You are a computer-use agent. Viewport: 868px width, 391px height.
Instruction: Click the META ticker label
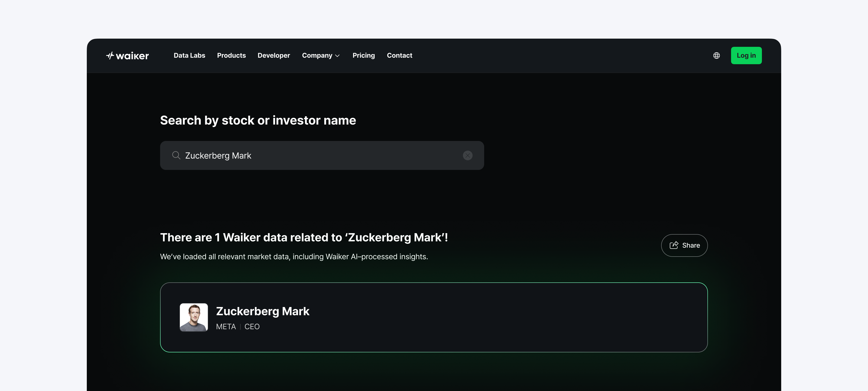pos(226,327)
